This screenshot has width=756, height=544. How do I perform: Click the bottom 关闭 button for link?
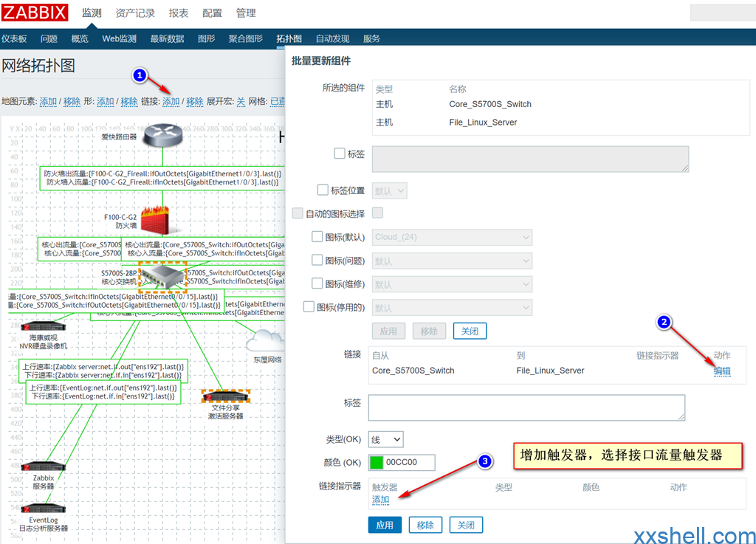(x=467, y=525)
